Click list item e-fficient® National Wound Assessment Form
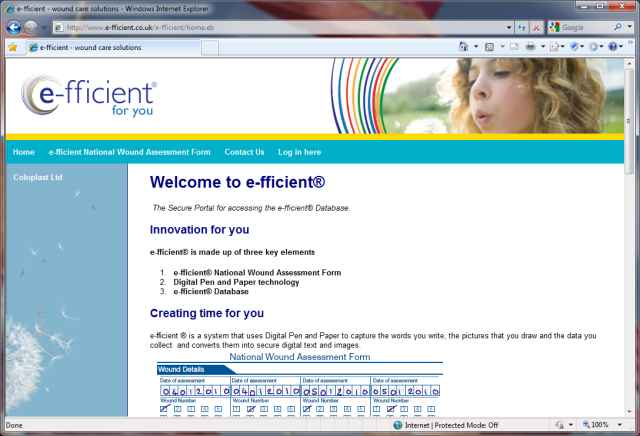640x436 pixels. [257, 272]
